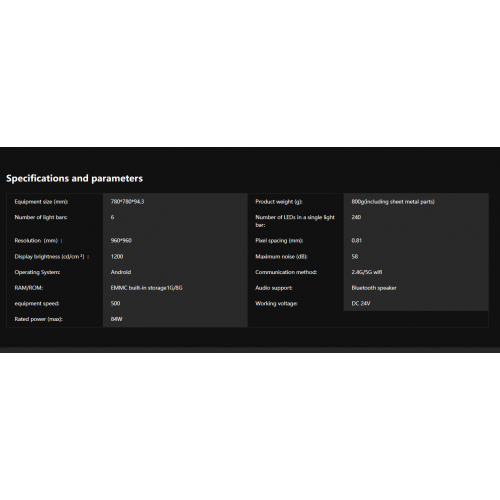
Task: Click the 780*780*94.3 size value
Action: pyautogui.click(x=127, y=202)
